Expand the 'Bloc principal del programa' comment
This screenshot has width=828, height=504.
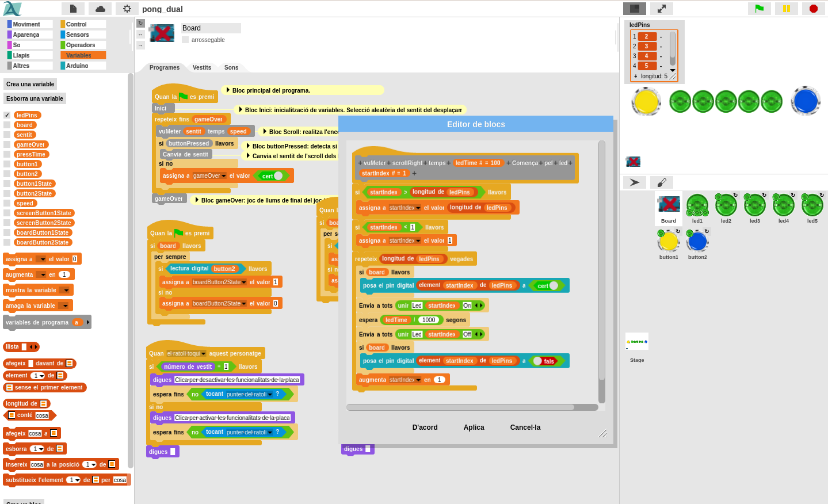pos(228,90)
